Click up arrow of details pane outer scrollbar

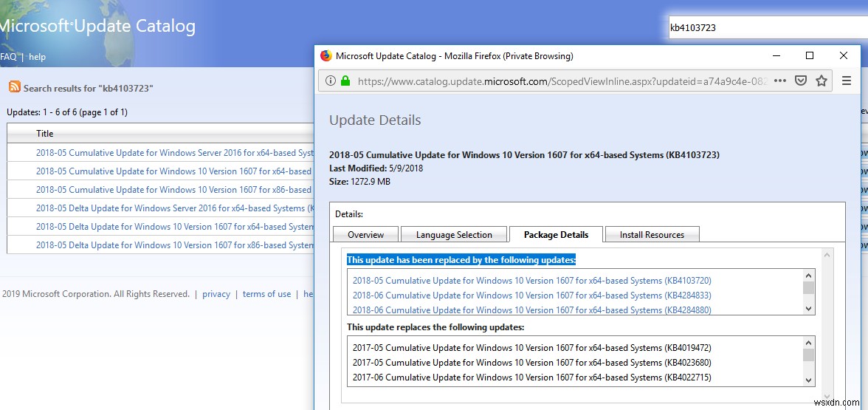click(x=827, y=255)
